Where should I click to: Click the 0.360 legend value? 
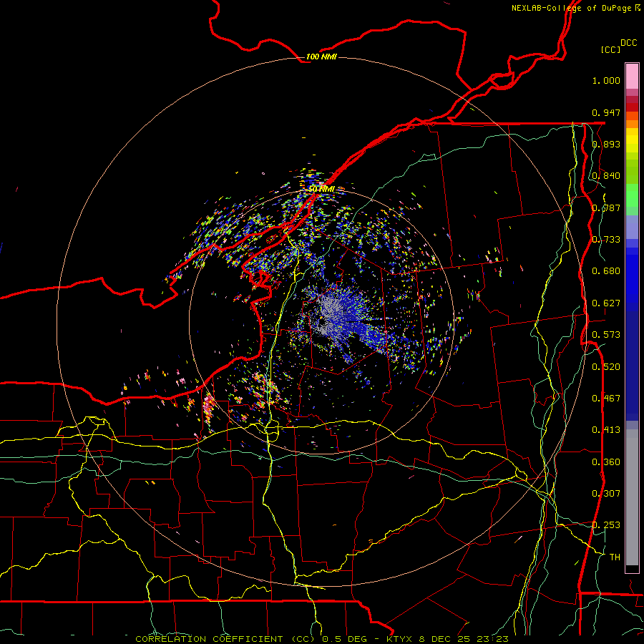tap(606, 462)
